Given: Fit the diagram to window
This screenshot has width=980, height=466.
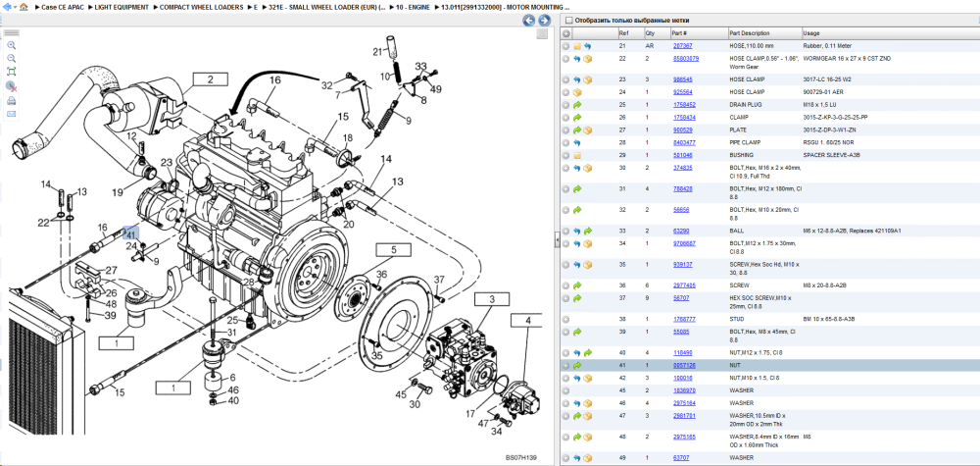Looking at the screenshot, I should click(11, 72).
